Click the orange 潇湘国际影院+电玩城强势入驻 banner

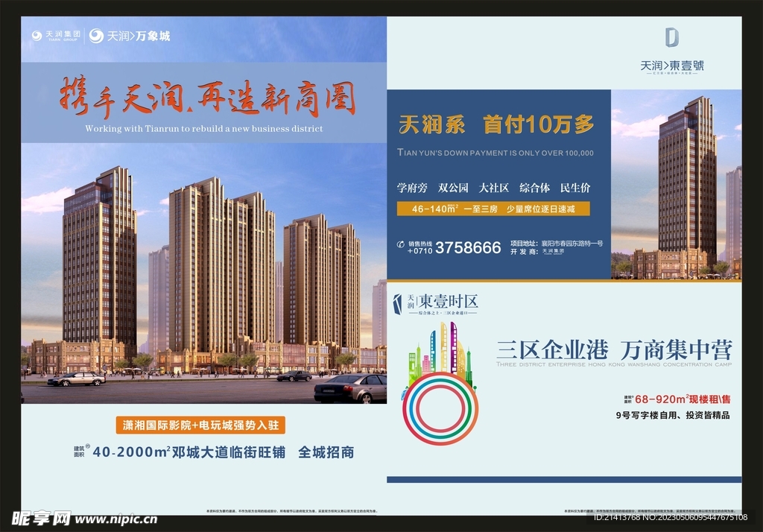click(200, 425)
